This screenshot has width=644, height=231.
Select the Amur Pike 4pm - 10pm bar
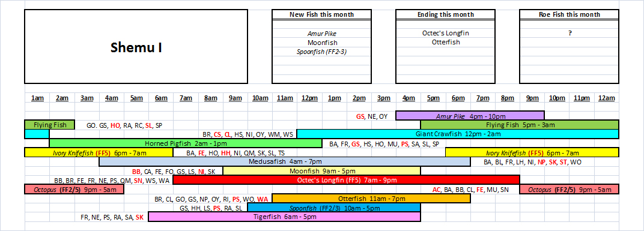pos(470,116)
